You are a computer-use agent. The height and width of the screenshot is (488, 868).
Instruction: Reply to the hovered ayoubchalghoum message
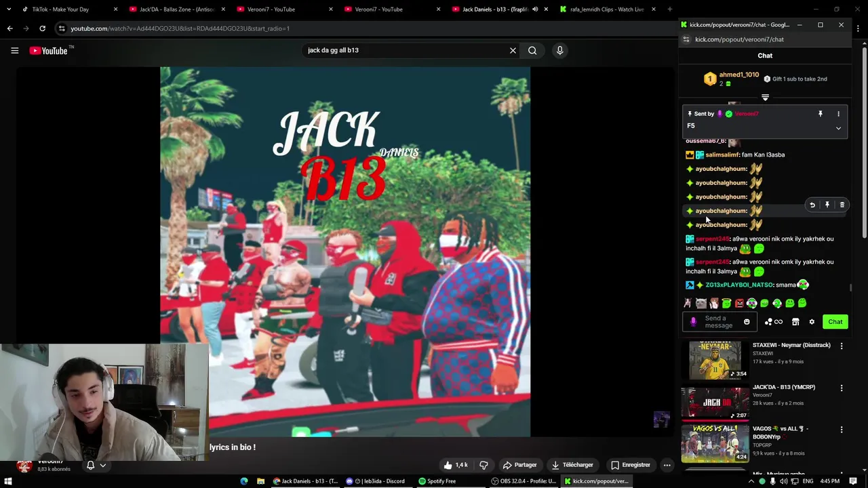(x=812, y=205)
